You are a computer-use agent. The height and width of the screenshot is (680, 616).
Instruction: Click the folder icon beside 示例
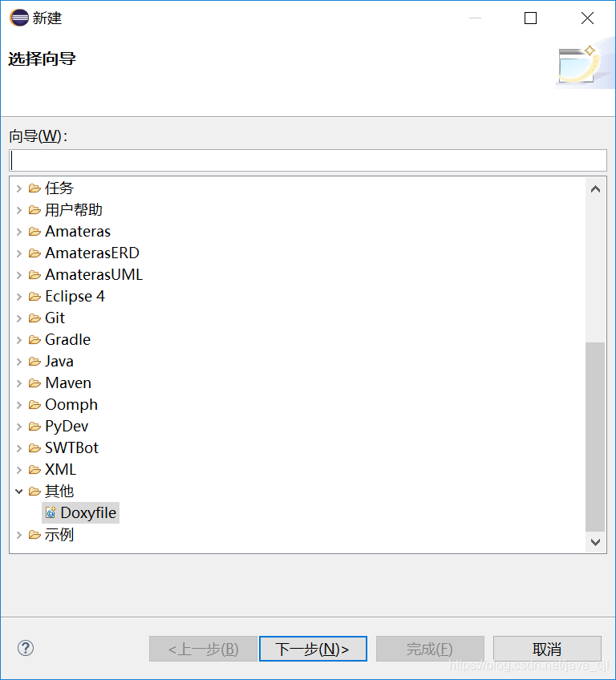34,535
